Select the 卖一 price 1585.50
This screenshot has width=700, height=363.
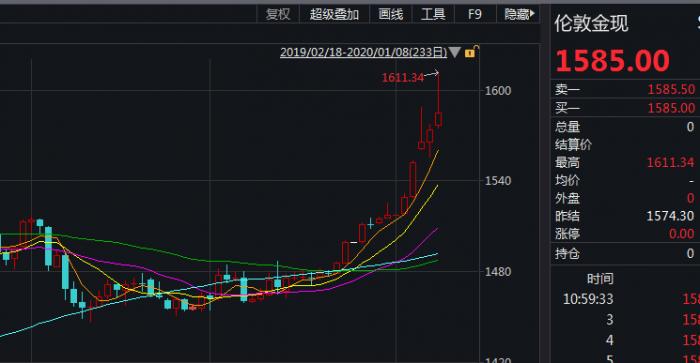[671, 89]
